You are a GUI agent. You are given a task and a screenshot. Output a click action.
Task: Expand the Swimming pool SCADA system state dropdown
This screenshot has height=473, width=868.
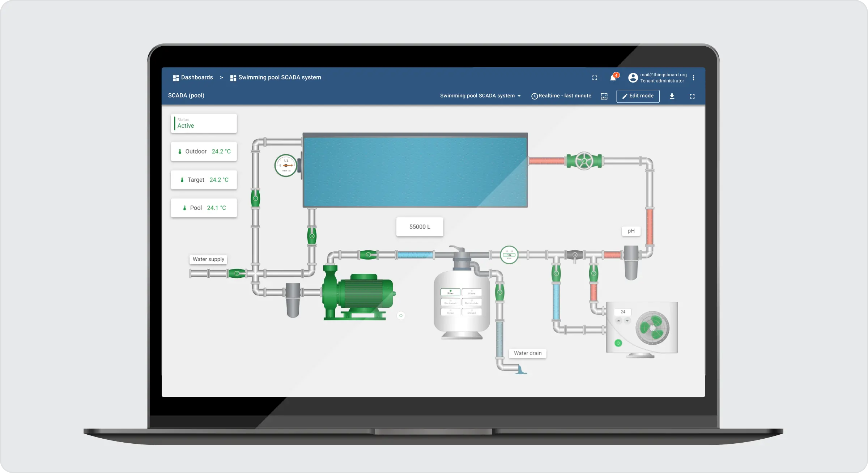(480, 96)
